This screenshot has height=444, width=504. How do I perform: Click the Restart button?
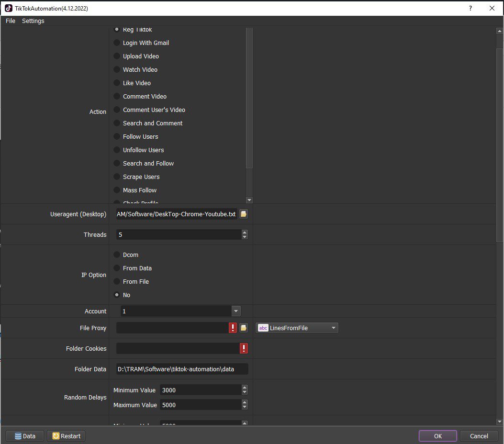(66, 436)
